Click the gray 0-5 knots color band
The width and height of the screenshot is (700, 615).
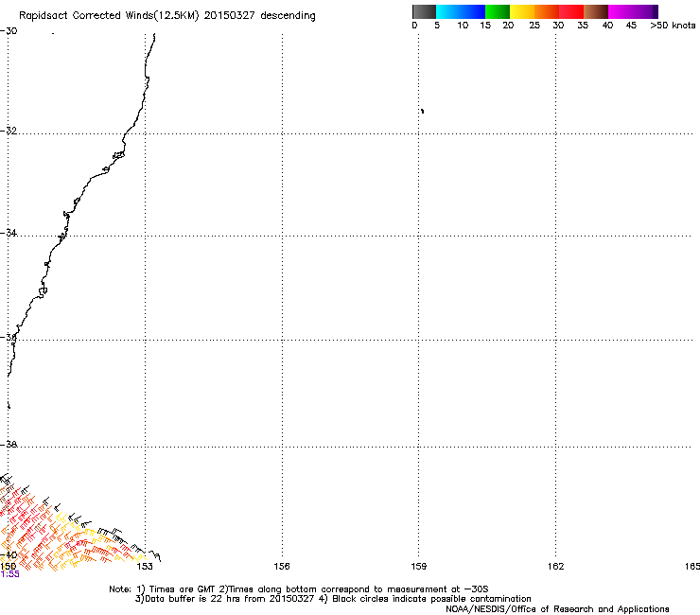[424, 11]
